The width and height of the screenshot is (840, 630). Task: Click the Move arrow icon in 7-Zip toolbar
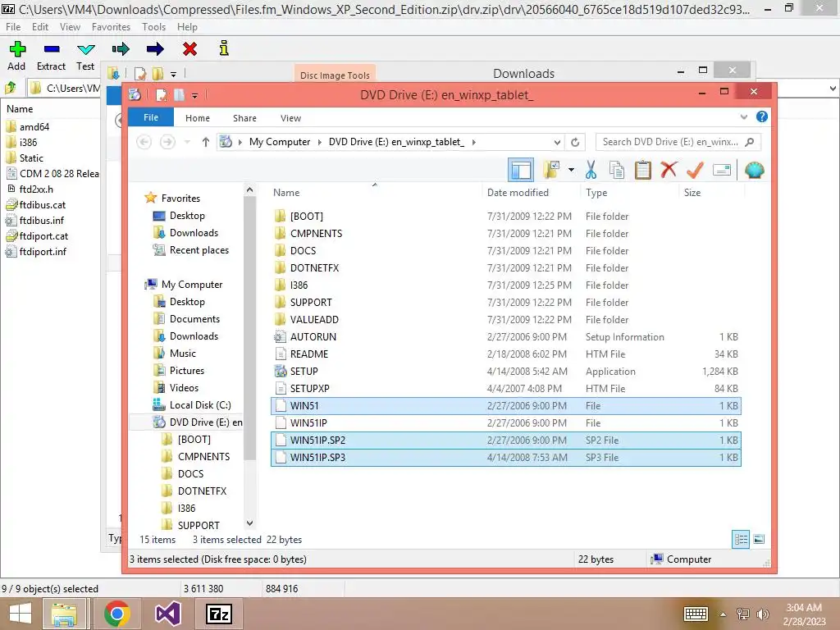[x=155, y=49]
